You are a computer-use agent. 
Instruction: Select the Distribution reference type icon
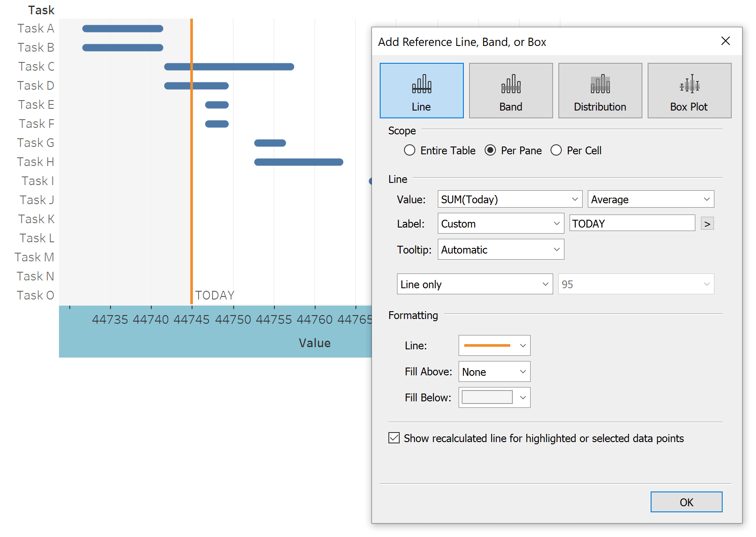pos(600,90)
